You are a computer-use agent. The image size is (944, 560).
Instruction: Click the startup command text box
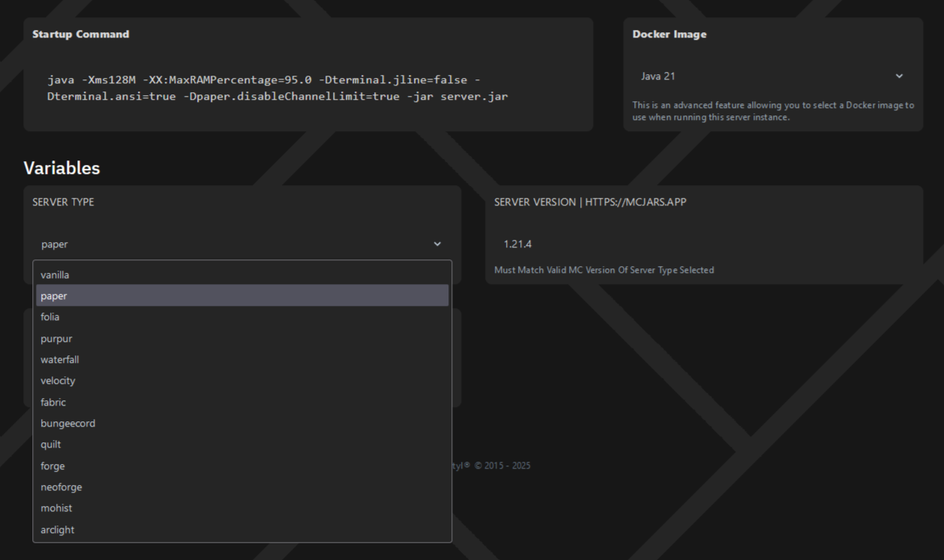click(x=308, y=88)
